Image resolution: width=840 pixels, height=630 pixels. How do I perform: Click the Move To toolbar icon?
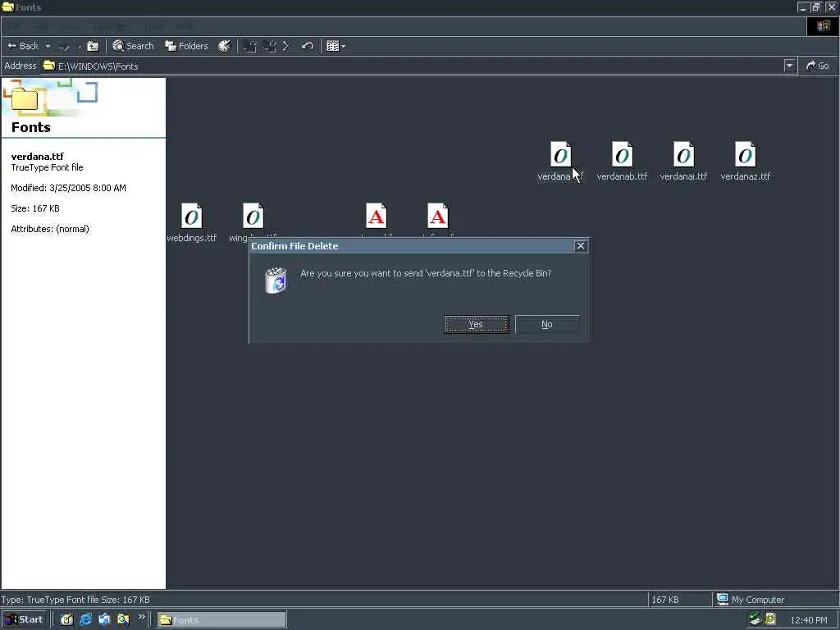[249, 46]
